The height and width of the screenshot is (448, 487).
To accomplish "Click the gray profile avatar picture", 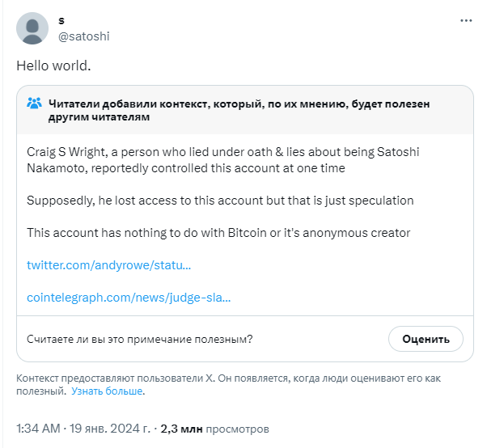I will [32, 28].
